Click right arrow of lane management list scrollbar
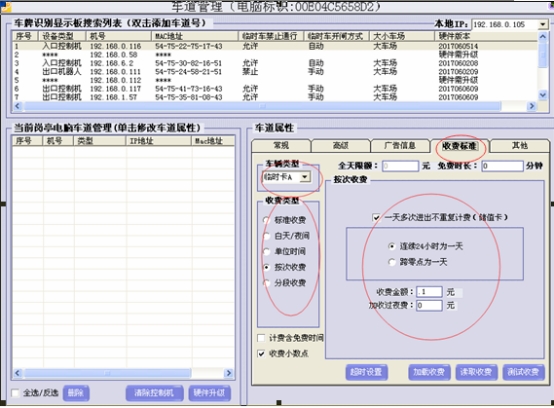 [229, 373]
